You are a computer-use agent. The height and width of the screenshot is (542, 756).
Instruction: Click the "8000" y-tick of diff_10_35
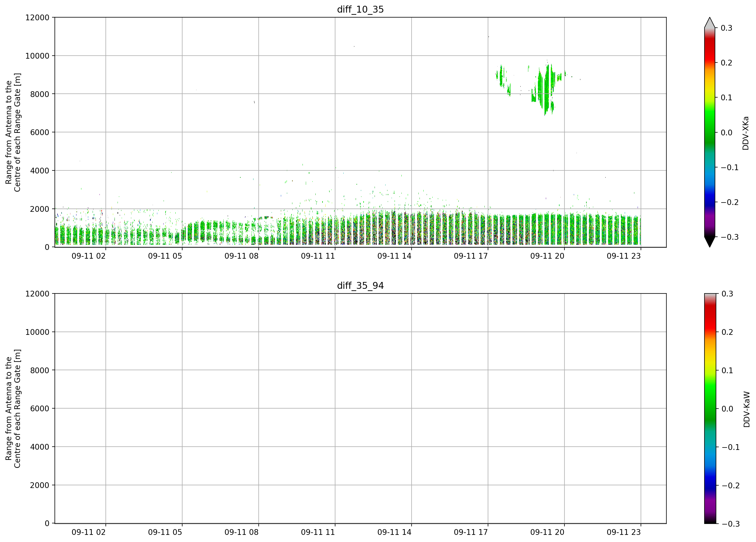point(40,94)
